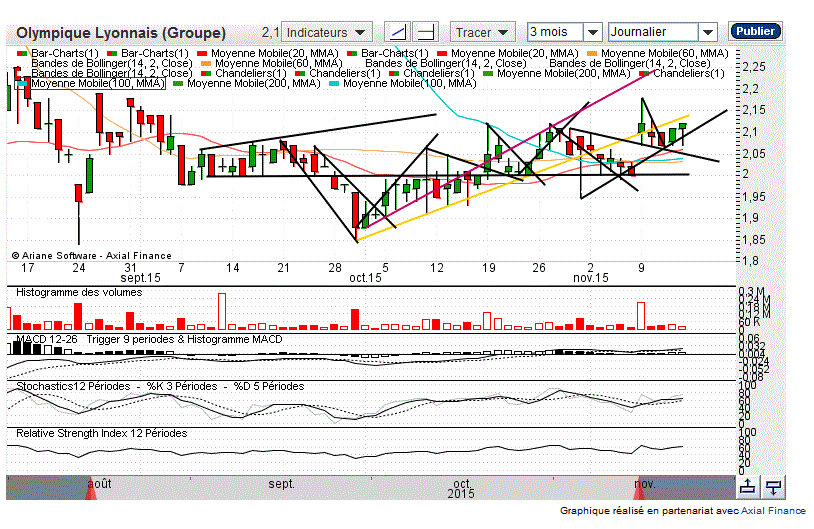This screenshot has height=529, width=814.
Task: Open the Axial Finance link
Action: (773, 511)
